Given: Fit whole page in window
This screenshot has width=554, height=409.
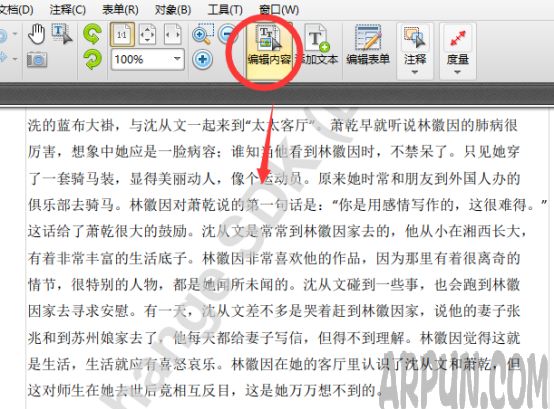Looking at the screenshot, I should pos(147,34).
